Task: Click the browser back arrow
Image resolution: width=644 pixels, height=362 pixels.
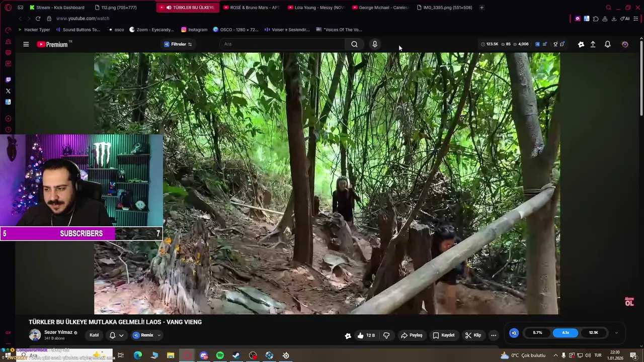Action: (x=20, y=19)
